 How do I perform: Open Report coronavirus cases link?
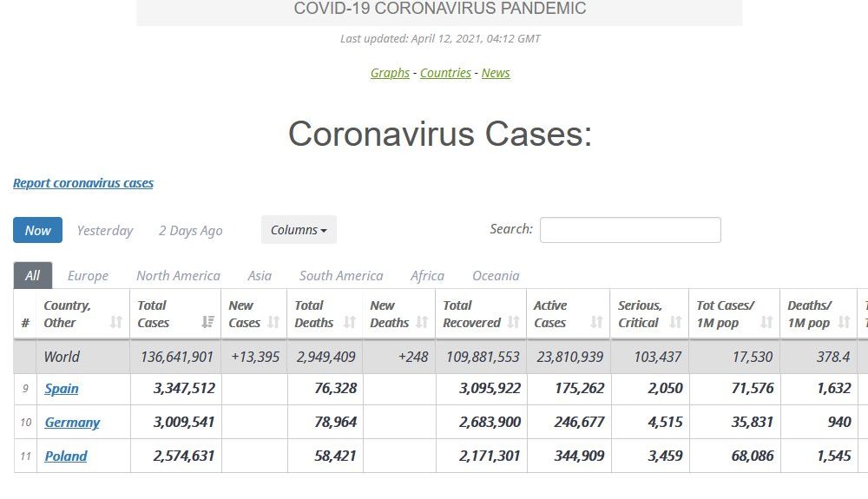tap(83, 183)
